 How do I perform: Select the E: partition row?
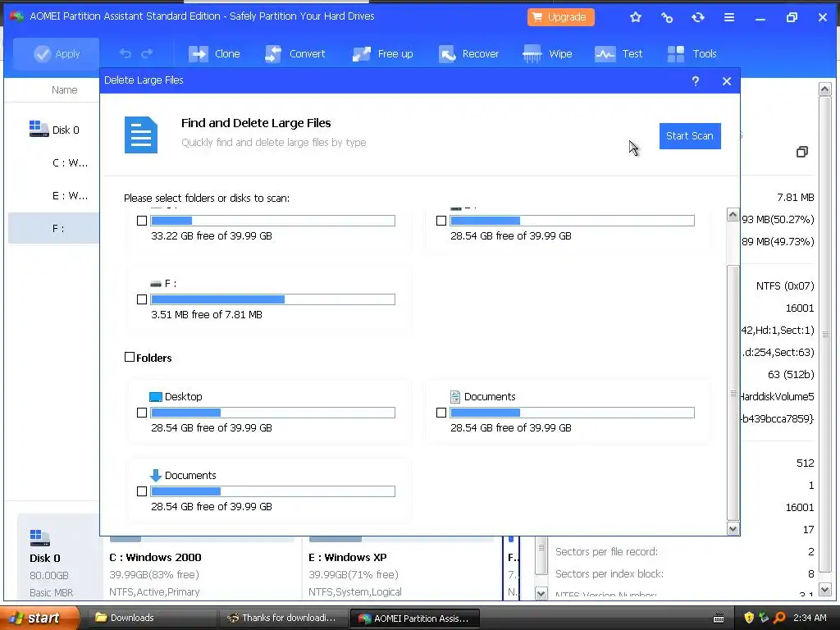(53, 195)
